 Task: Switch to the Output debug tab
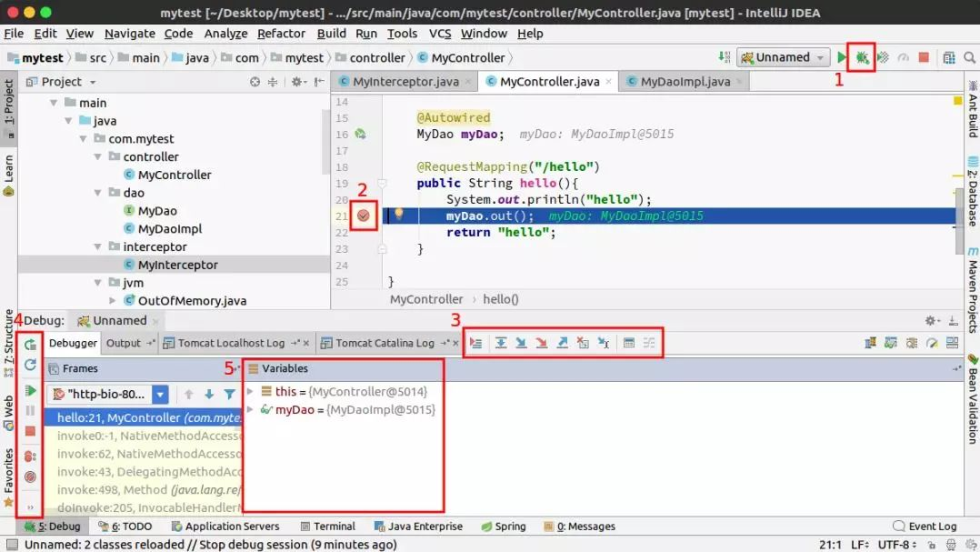click(124, 343)
